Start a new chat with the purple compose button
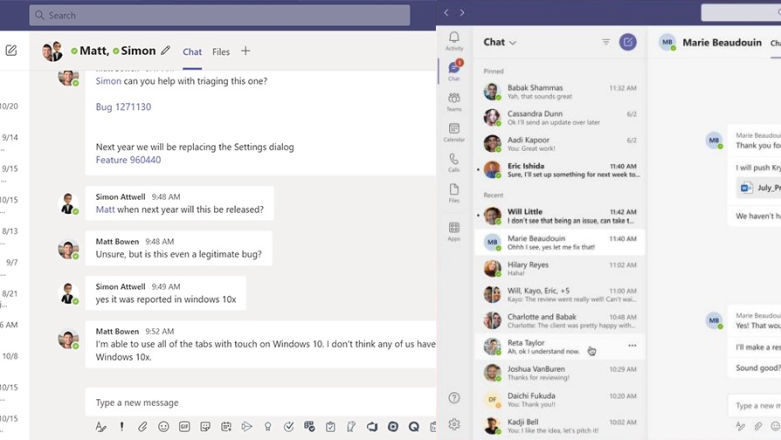781x440 pixels. (628, 42)
